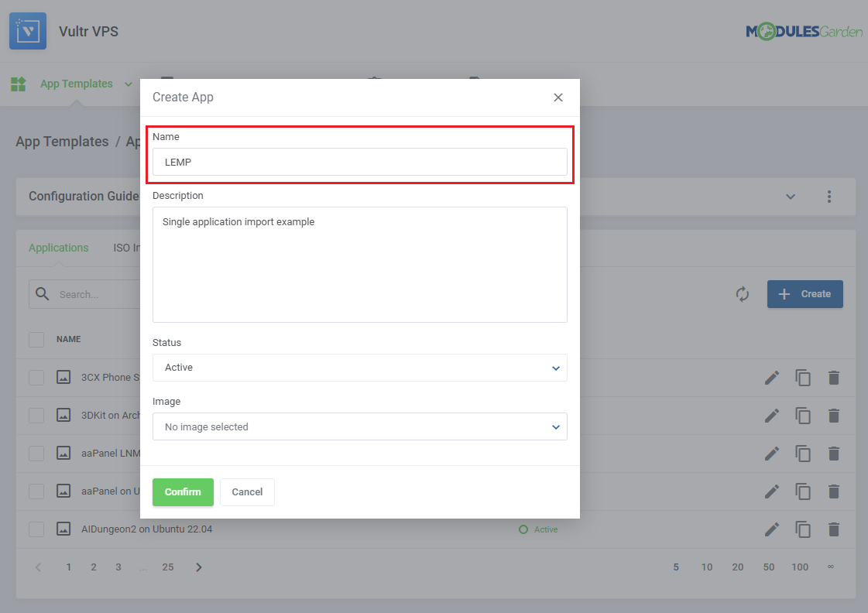Delete the 3DKit on Arch row

(x=834, y=416)
